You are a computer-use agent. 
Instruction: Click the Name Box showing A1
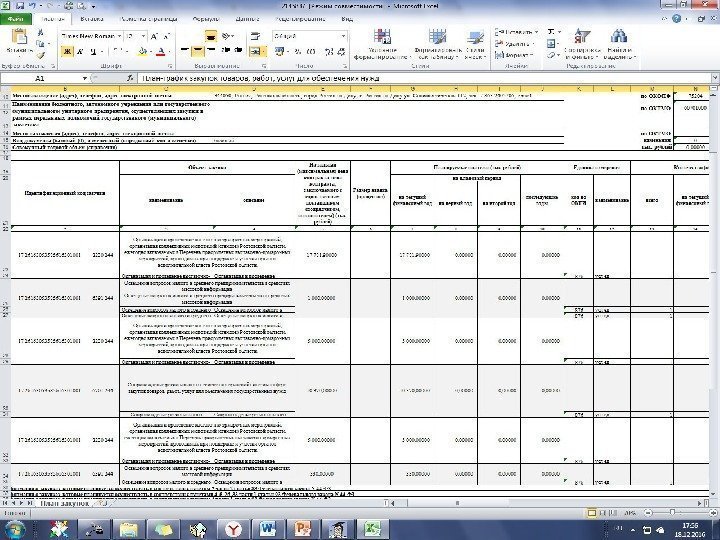pos(41,79)
